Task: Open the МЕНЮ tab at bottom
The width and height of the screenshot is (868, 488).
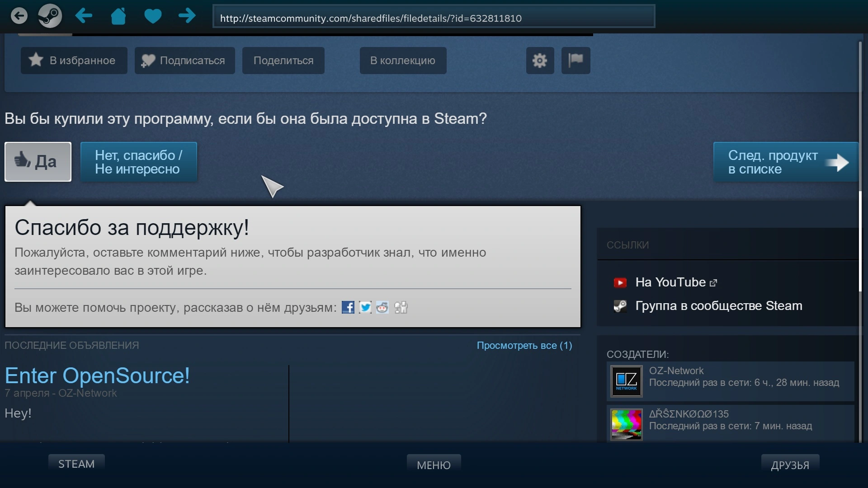Action: click(434, 465)
